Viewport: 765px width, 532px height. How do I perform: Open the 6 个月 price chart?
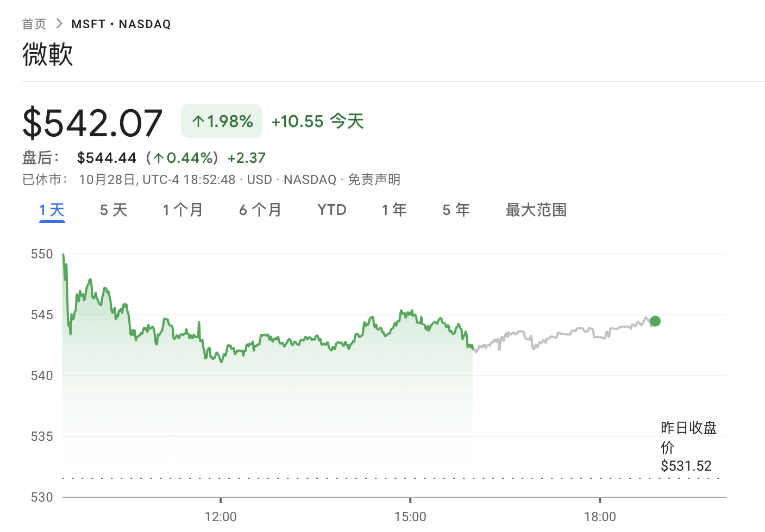(260, 210)
